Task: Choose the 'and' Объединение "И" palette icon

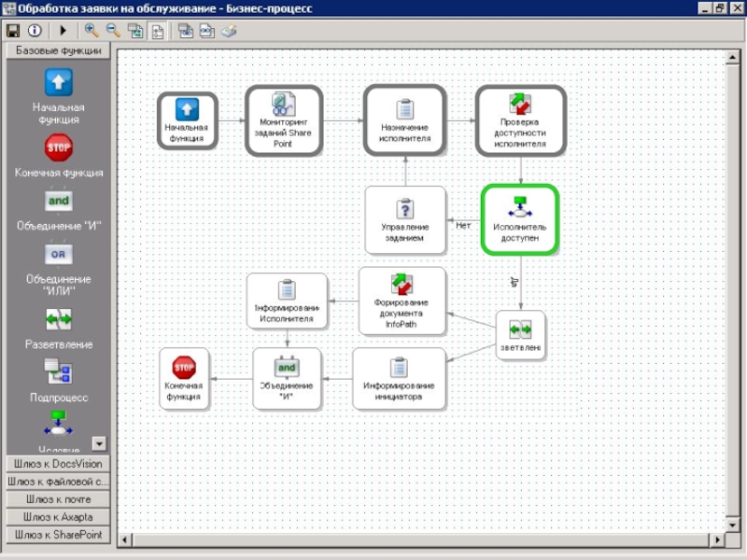Action: pos(59,201)
